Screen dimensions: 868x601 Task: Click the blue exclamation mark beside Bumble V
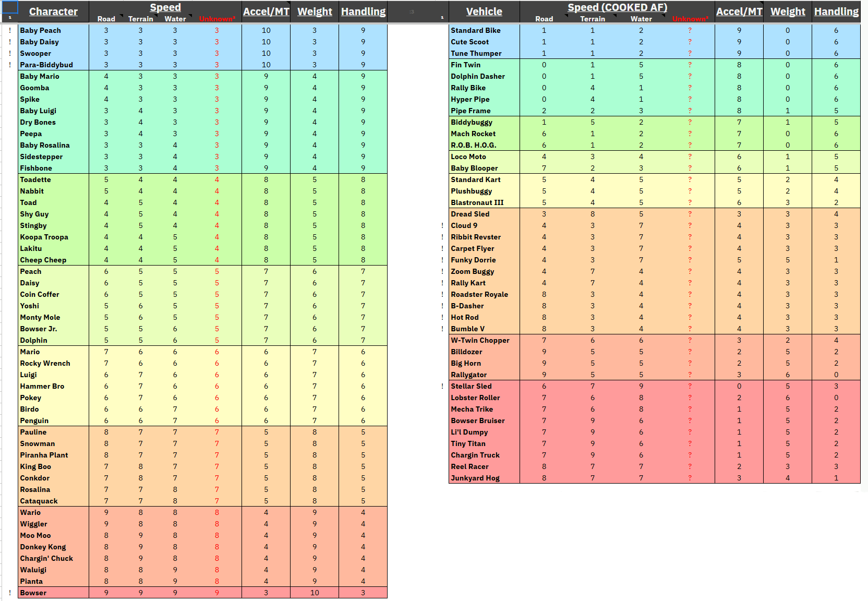(x=442, y=329)
